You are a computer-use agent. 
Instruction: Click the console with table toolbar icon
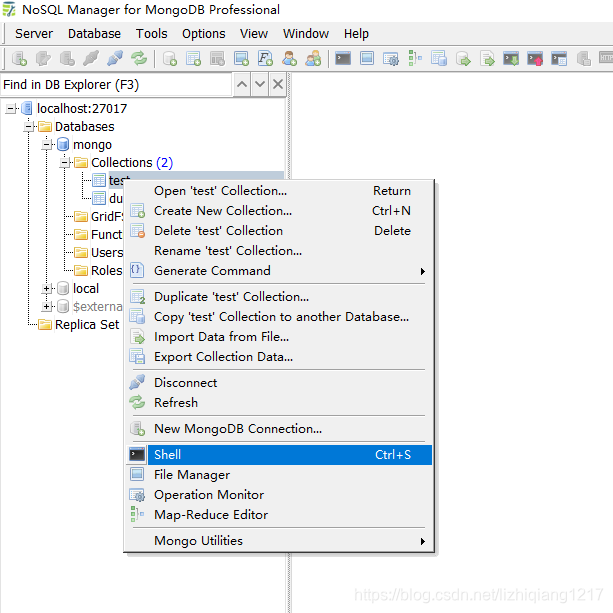coord(559,59)
